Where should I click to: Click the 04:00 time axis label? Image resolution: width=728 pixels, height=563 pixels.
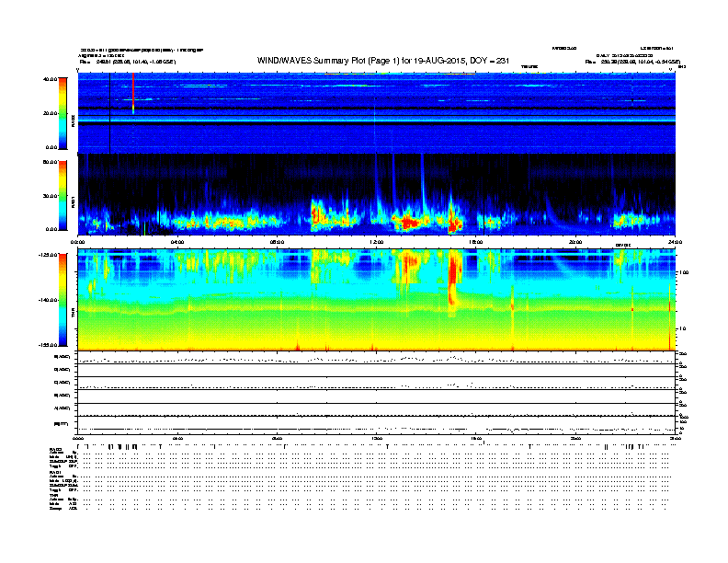click(x=177, y=242)
